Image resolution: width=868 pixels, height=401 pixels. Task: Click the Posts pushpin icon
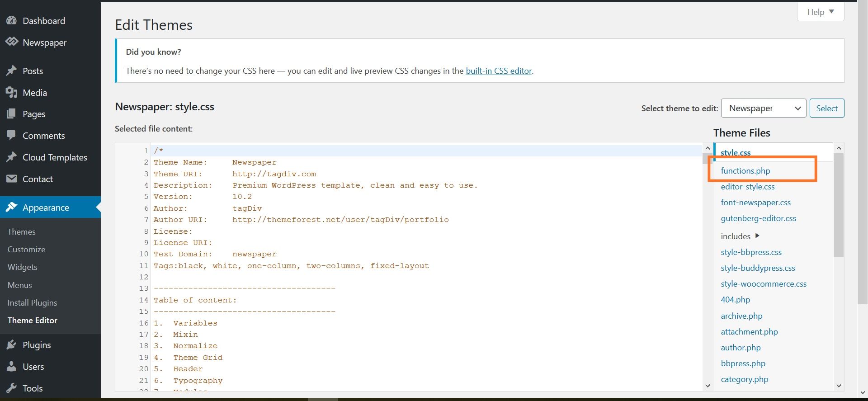11,71
